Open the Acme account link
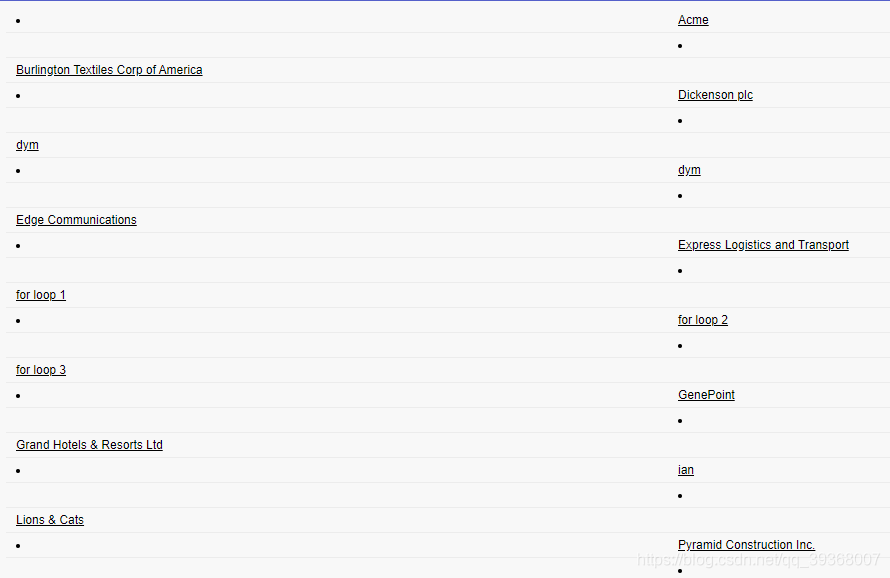890x578 pixels. click(x=693, y=19)
